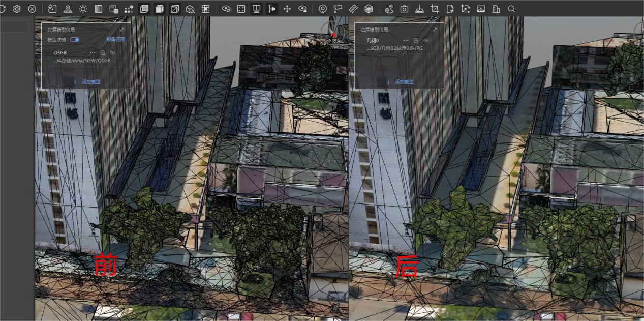The image size is (644, 321).
Task: Open settings gear in top toolbar
Action: pos(17,9)
